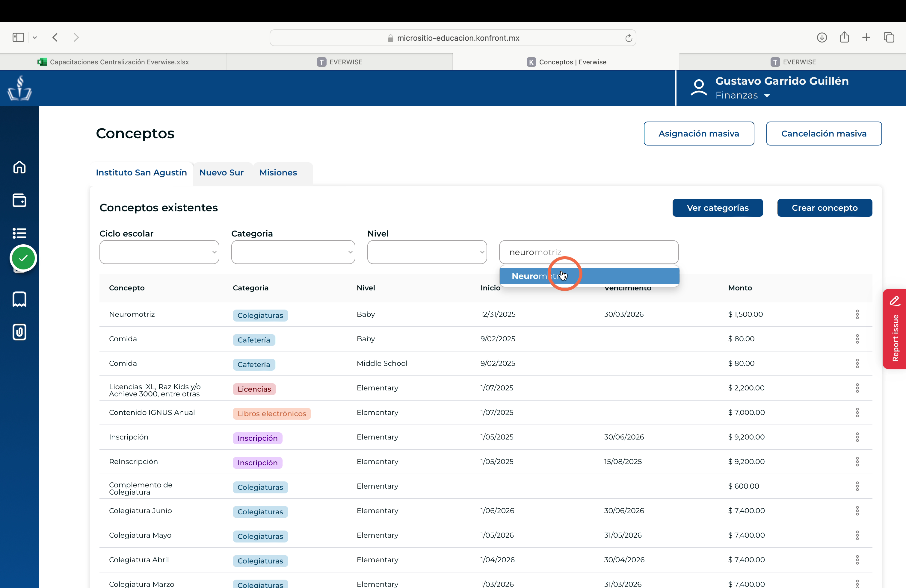The height and width of the screenshot is (588, 906).
Task: Click the Monto column header
Action: [x=740, y=288]
